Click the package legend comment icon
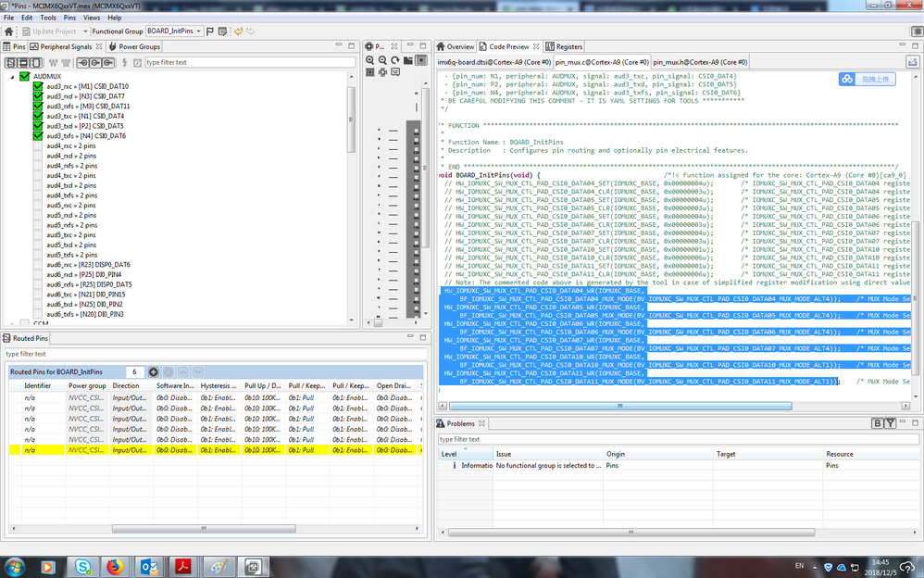924x578 pixels. tap(394, 72)
